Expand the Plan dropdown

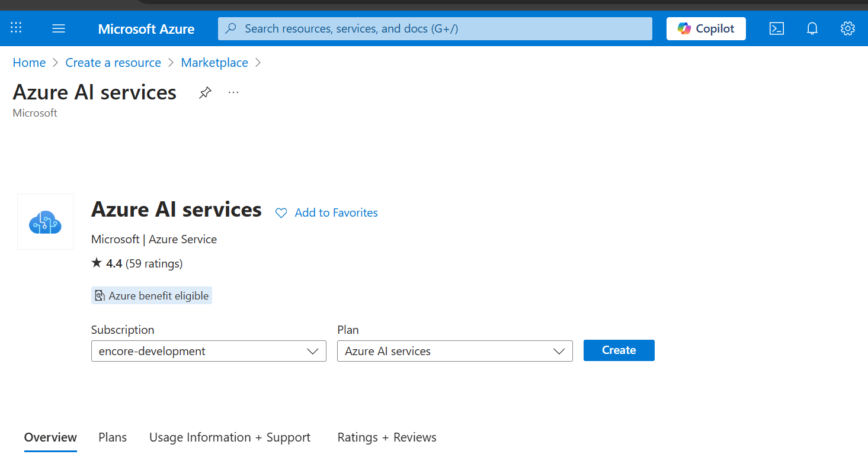[455, 351]
